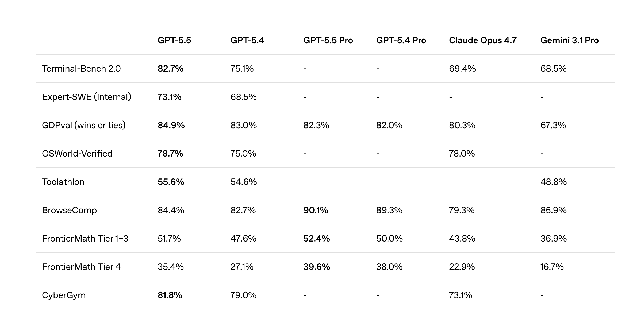Click the Claude Opus 4.7 column header

(x=482, y=40)
